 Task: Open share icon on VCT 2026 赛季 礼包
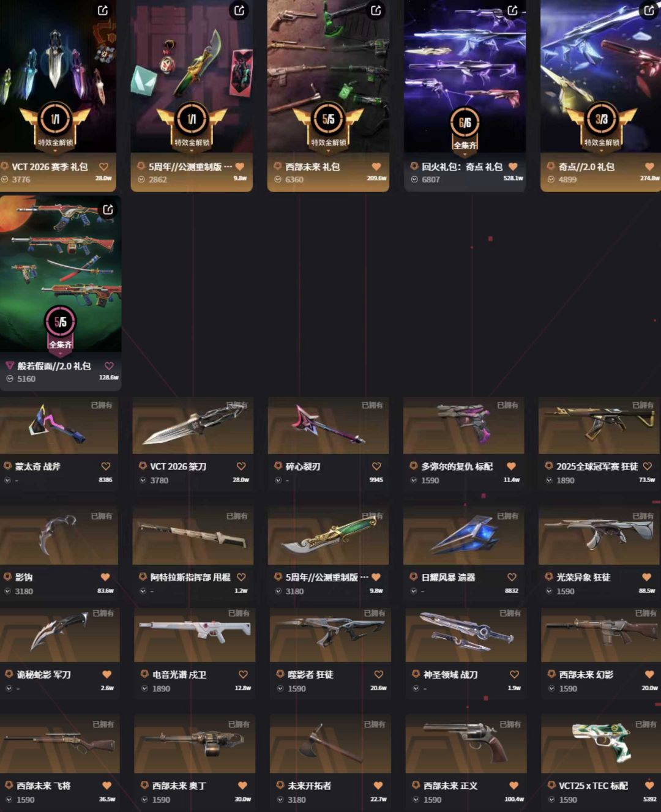tap(103, 10)
